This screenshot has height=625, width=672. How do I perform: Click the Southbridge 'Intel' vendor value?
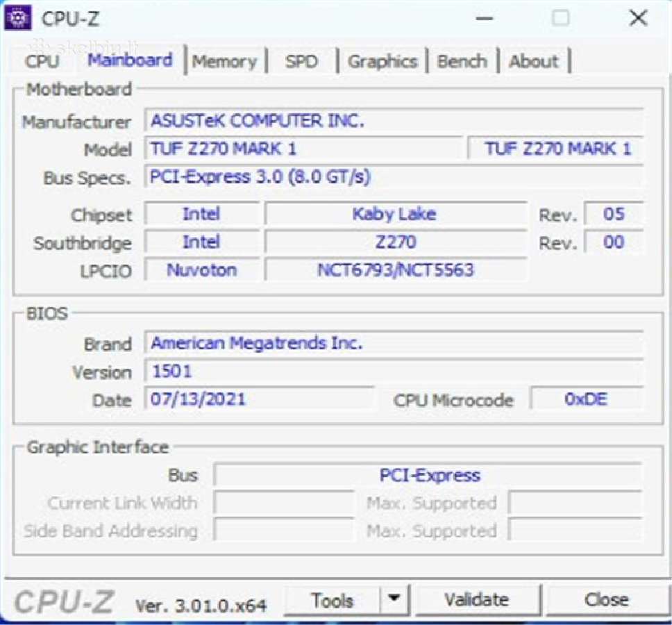pos(201,242)
